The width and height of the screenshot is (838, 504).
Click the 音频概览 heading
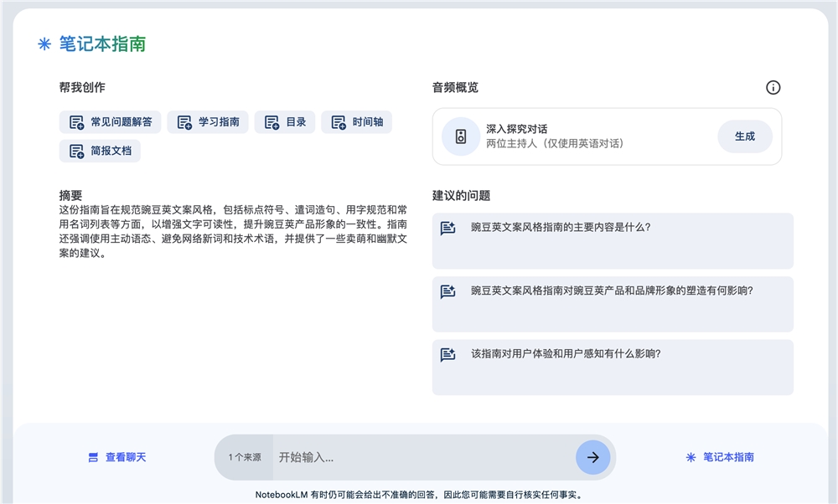click(455, 88)
